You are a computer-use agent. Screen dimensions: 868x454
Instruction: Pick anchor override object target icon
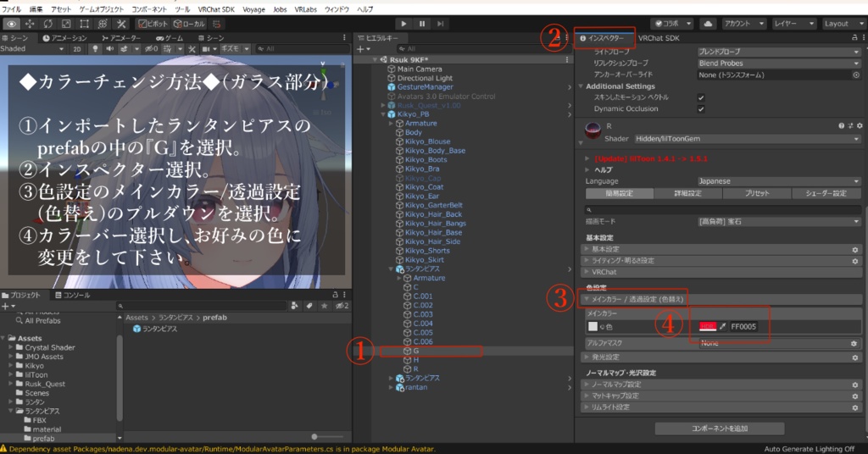pyautogui.click(x=856, y=75)
